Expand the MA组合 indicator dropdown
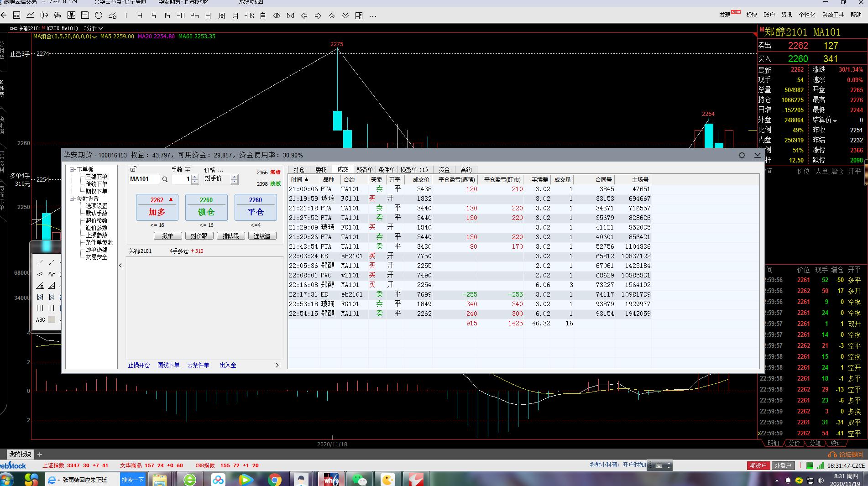This screenshot has height=486, width=868. (94, 37)
